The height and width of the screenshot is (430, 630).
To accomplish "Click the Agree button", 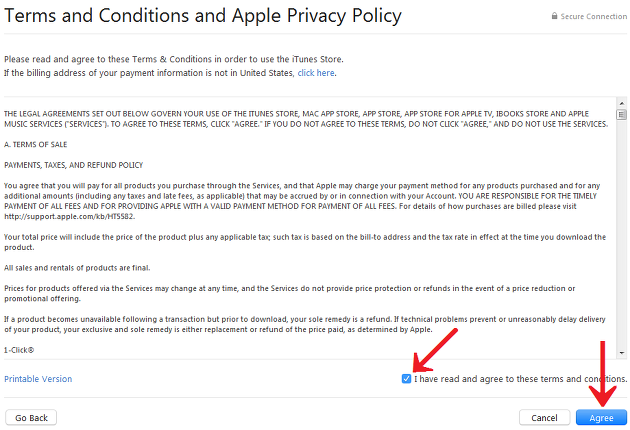I will 601,418.
